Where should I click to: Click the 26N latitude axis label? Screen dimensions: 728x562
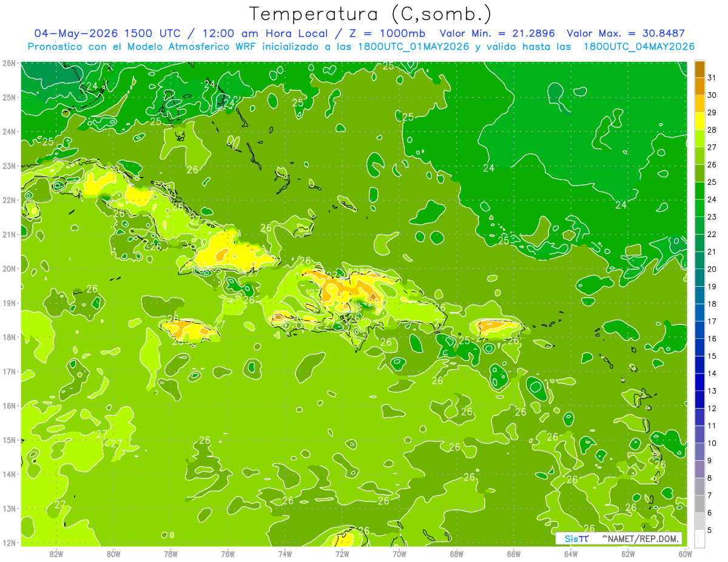pos(10,63)
